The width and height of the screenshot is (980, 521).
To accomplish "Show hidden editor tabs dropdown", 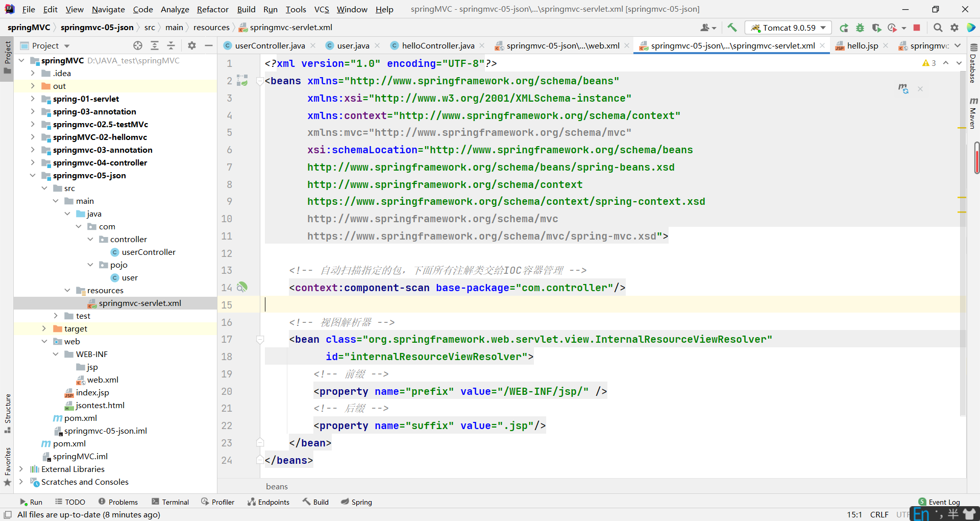I will tap(958, 45).
